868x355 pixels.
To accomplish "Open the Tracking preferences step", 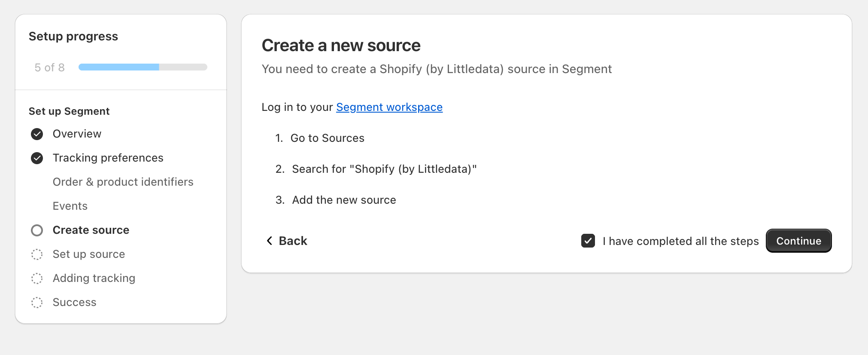I will coord(108,158).
